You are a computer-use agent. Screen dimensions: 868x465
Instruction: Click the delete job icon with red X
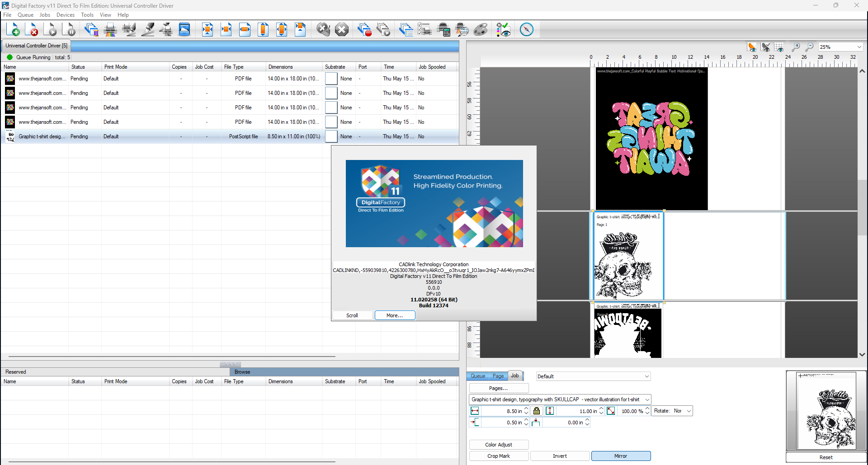[32, 29]
